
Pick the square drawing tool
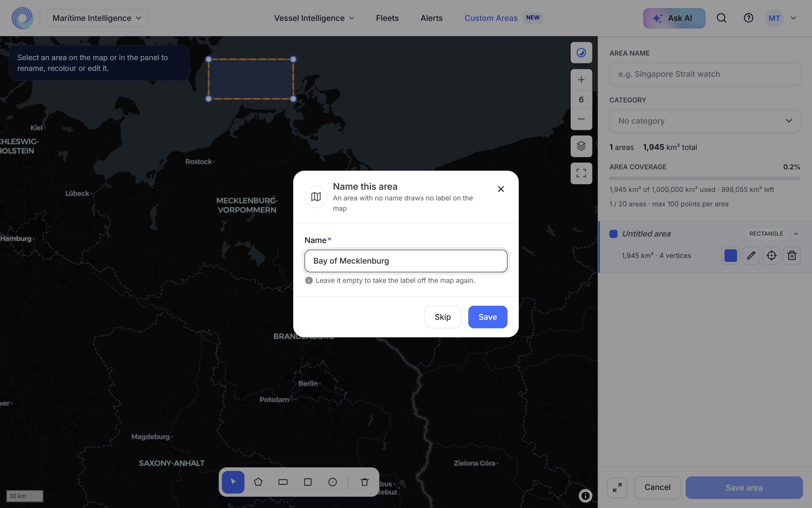click(x=308, y=482)
